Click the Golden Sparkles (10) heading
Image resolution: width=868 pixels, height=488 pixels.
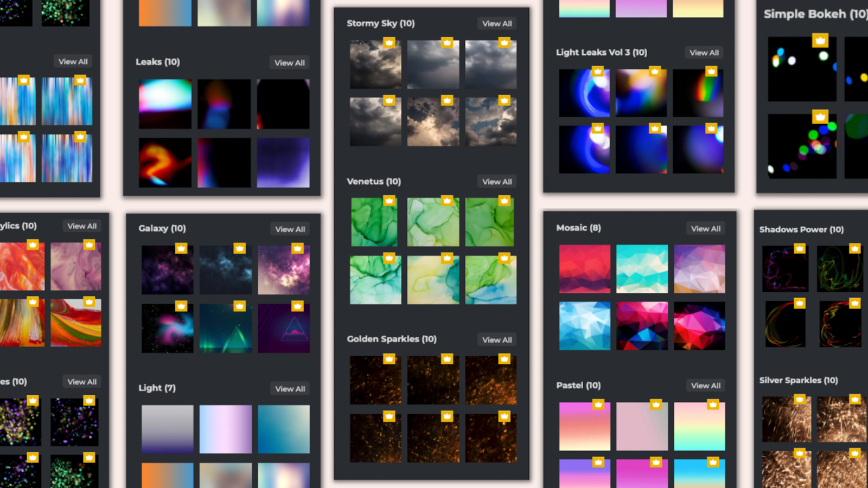pos(392,339)
